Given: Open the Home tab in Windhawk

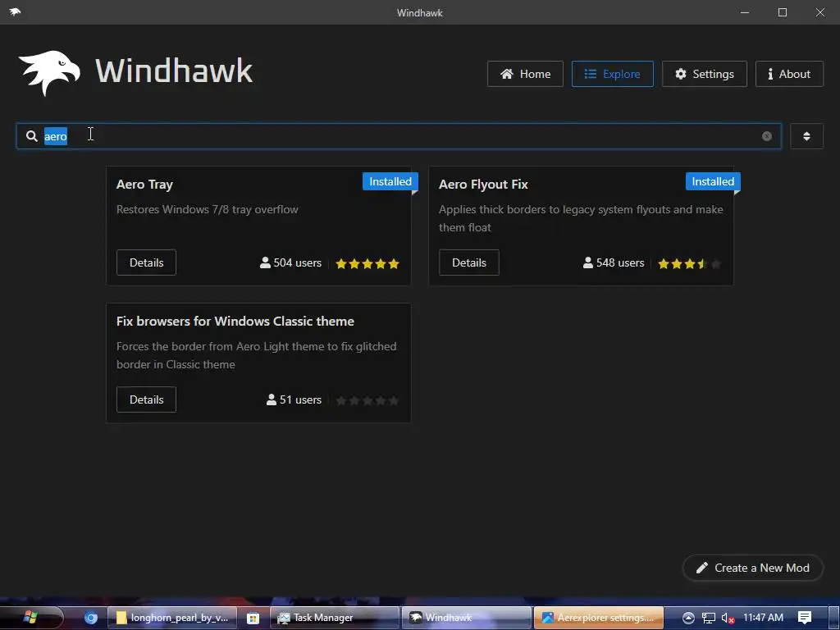Looking at the screenshot, I should [525, 74].
